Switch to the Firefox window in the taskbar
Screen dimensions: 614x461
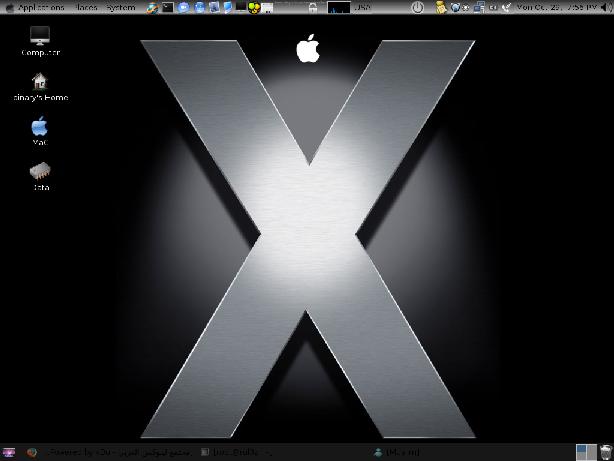(x=108, y=452)
